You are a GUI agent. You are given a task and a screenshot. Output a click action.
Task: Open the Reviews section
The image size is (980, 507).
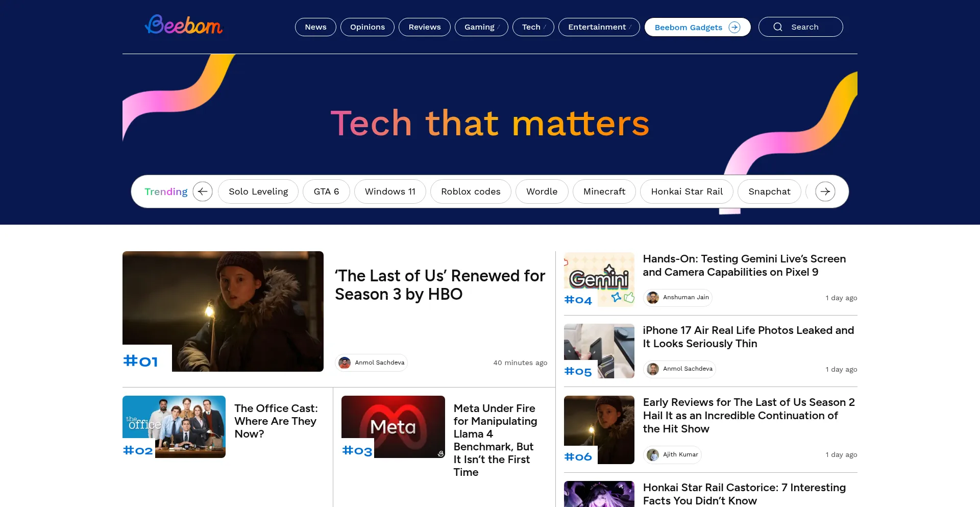(425, 27)
